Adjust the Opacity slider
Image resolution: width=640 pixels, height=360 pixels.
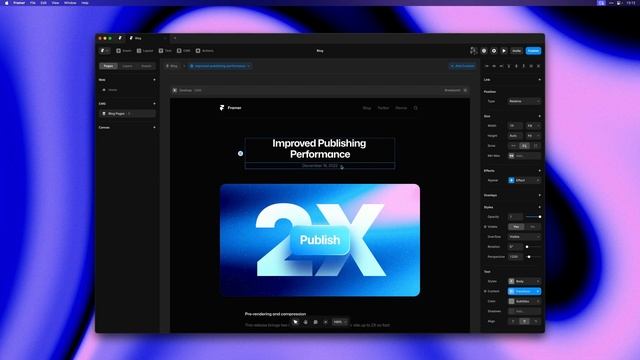click(x=533, y=217)
